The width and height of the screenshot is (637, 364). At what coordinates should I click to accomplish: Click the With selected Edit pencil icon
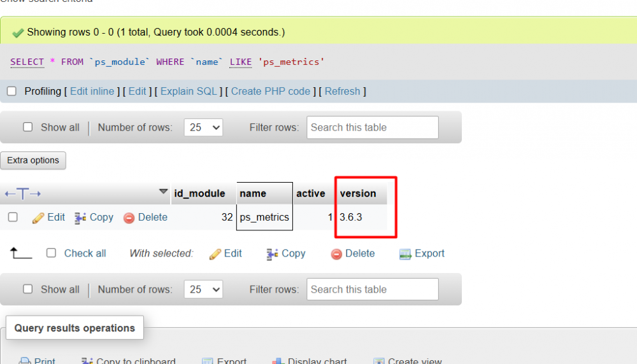pyautogui.click(x=215, y=254)
